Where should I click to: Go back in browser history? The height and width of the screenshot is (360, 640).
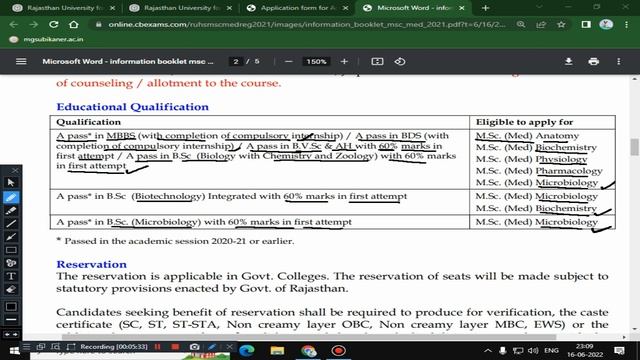point(13,24)
